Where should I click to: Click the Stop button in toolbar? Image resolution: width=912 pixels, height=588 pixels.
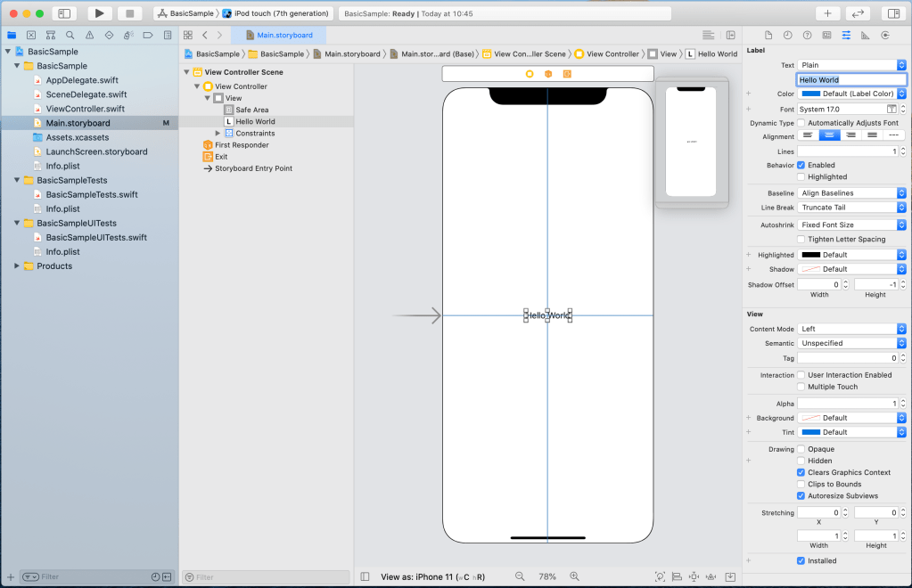click(x=129, y=13)
